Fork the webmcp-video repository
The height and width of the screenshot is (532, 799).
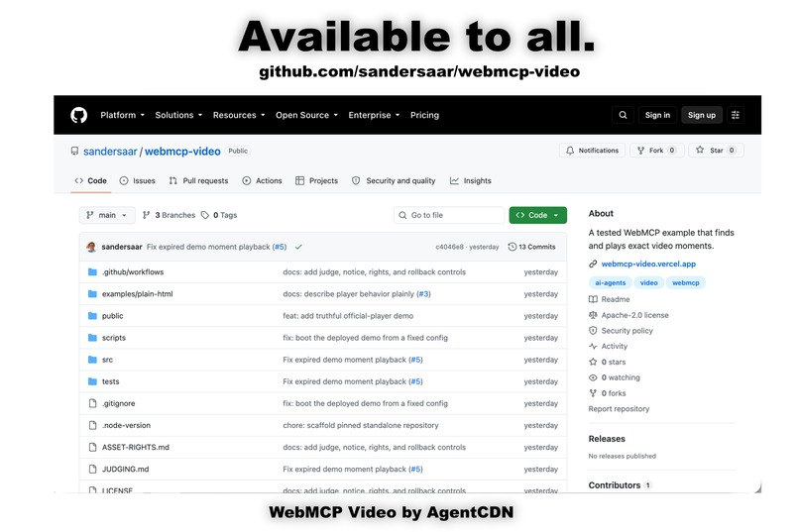click(x=657, y=151)
